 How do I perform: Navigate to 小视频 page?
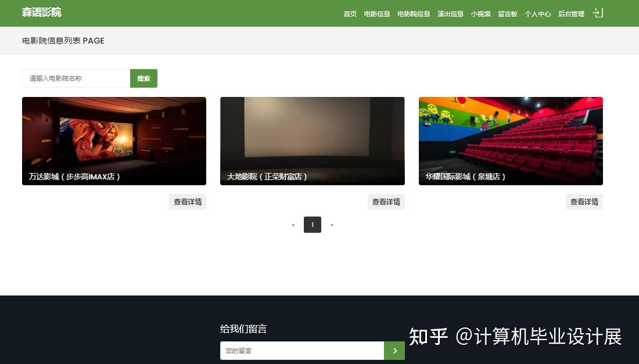pyautogui.click(x=481, y=14)
